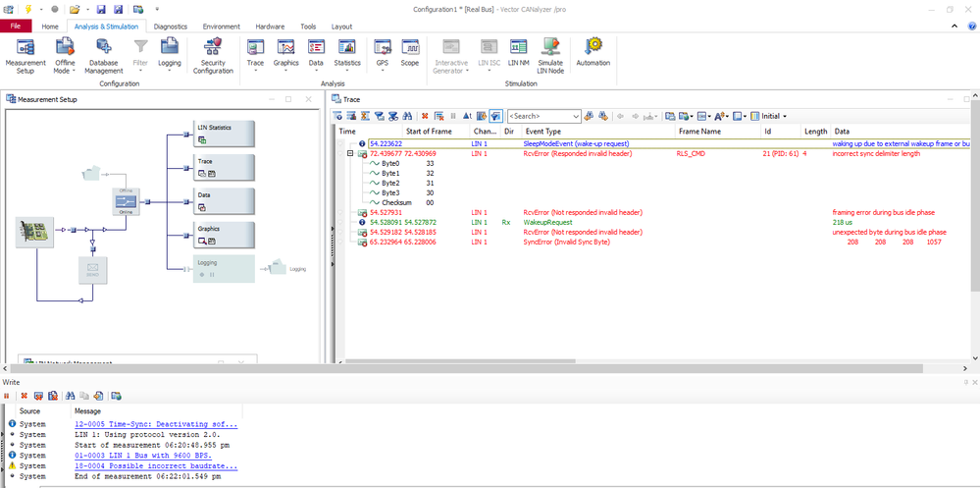980x488 pixels.
Task: Click the Start of Frame column header
Action: pos(436,132)
